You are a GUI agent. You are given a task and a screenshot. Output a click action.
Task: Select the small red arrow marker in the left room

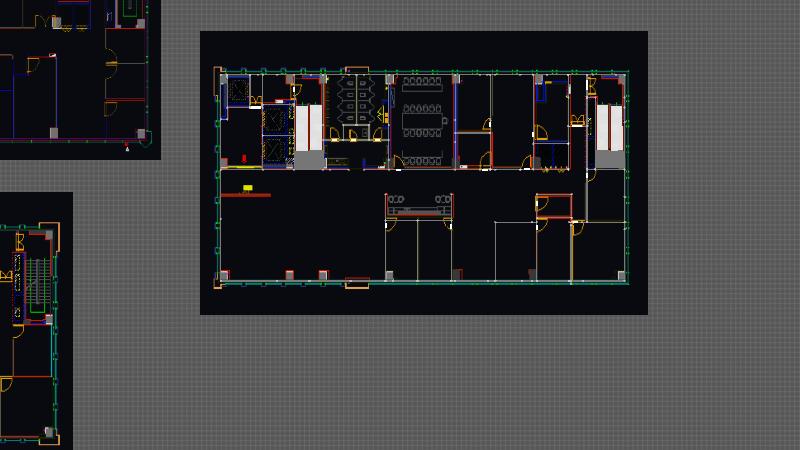pyautogui.click(x=244, y=159)
